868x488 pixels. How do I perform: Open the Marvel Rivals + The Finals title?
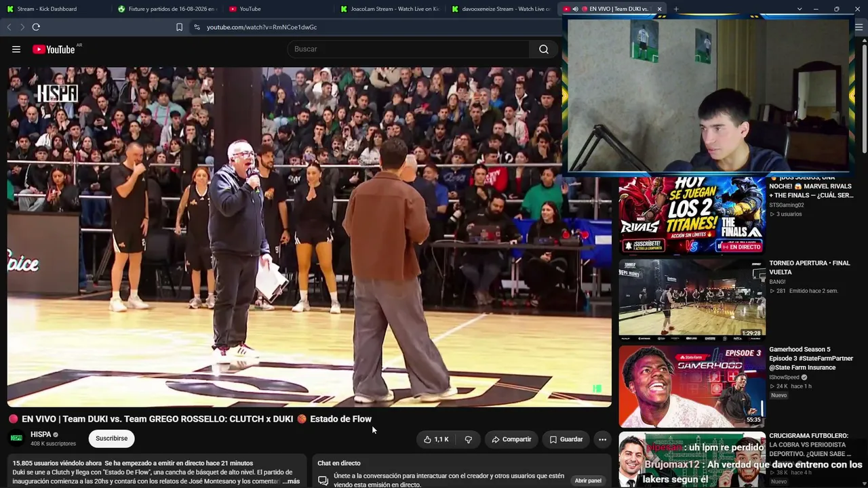(x=811, y=186)
